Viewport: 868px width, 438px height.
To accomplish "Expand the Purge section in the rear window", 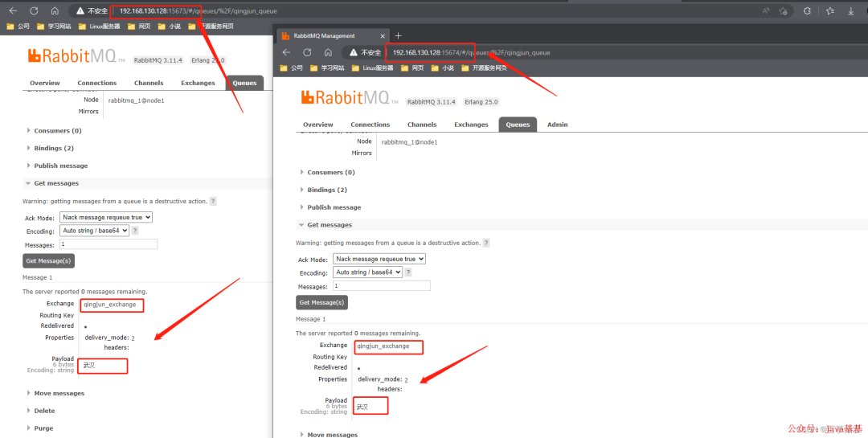I will click(x=40, y=428).
